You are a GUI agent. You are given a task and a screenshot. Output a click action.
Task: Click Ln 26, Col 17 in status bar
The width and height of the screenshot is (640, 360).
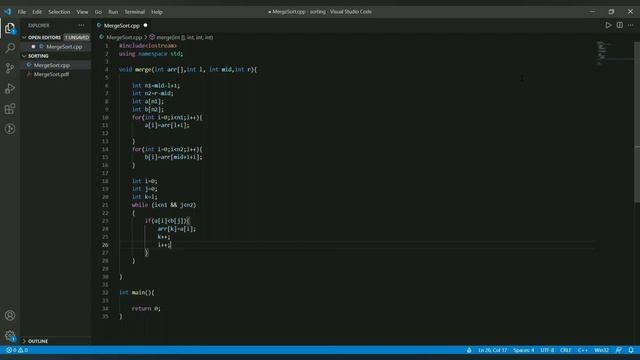[x=492, y=350]
